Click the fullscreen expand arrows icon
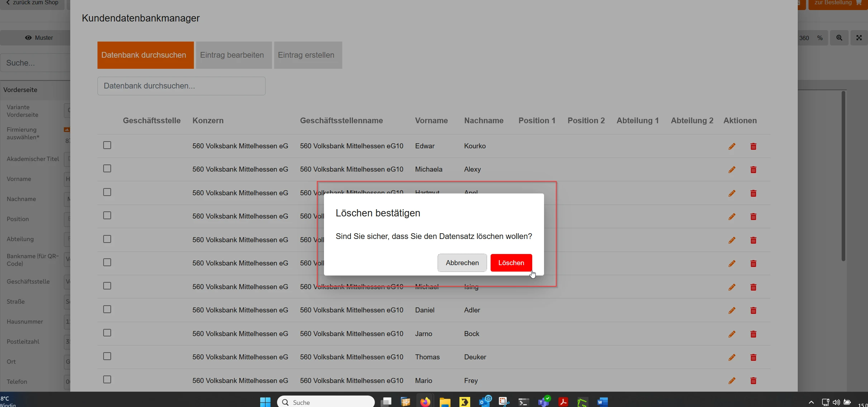The width and height of the screenshot is (868, 407). [x=859, y=38]
